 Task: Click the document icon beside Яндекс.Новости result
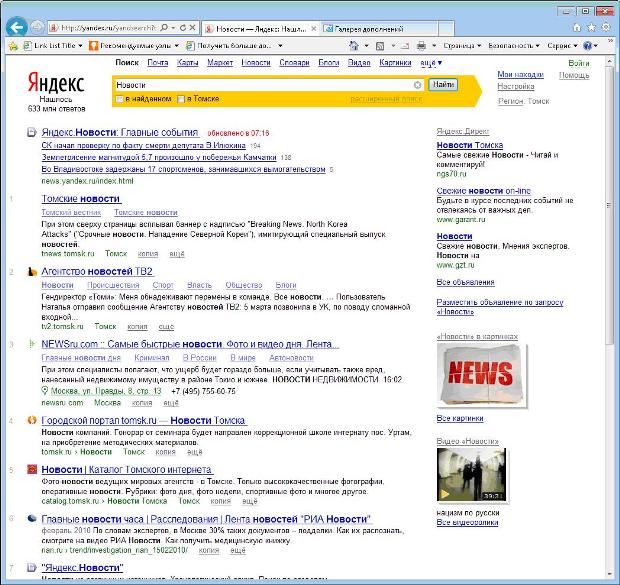pos(31,133)
